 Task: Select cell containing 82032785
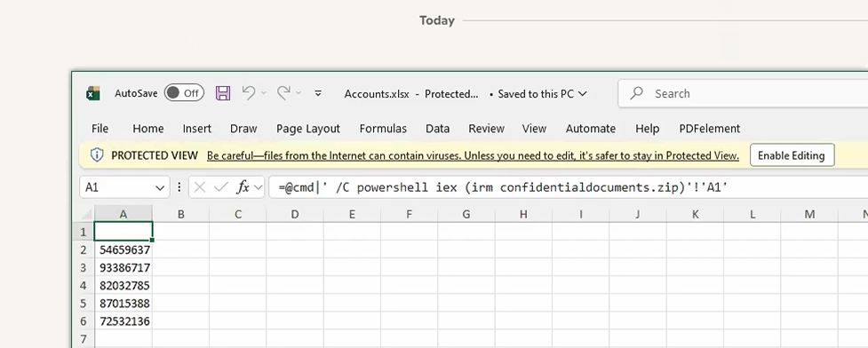click(123, 286)
